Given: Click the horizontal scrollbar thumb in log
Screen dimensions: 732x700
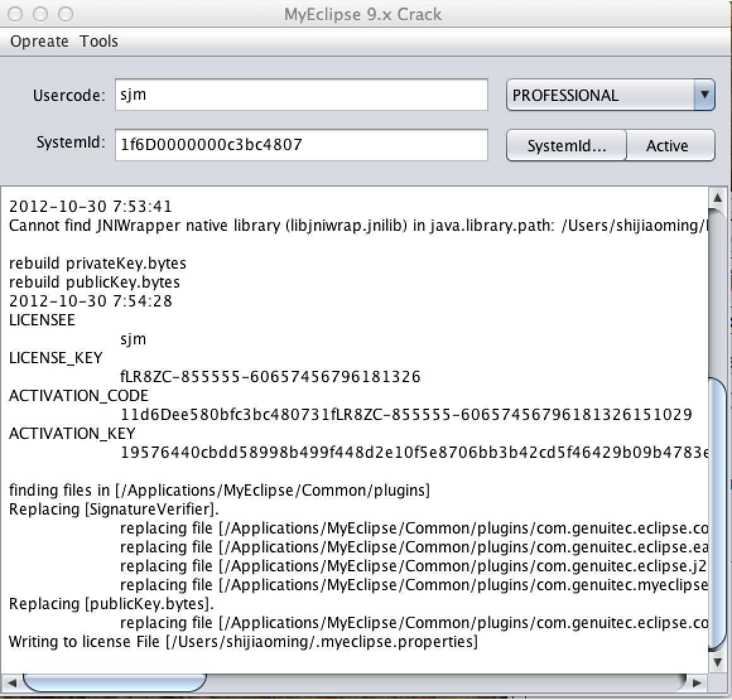Looking at the screenshot, I should 114,683.
